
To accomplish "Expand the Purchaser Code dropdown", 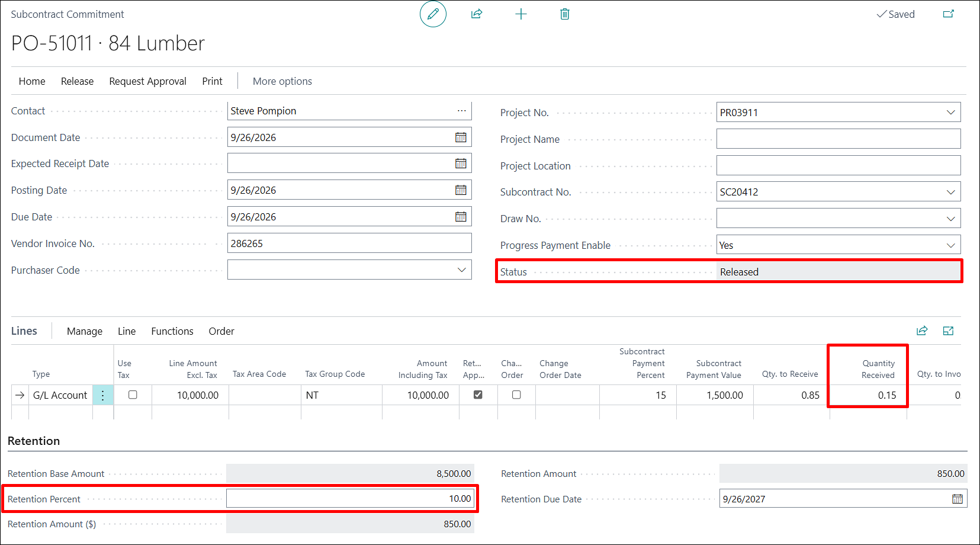I will 462,270.
